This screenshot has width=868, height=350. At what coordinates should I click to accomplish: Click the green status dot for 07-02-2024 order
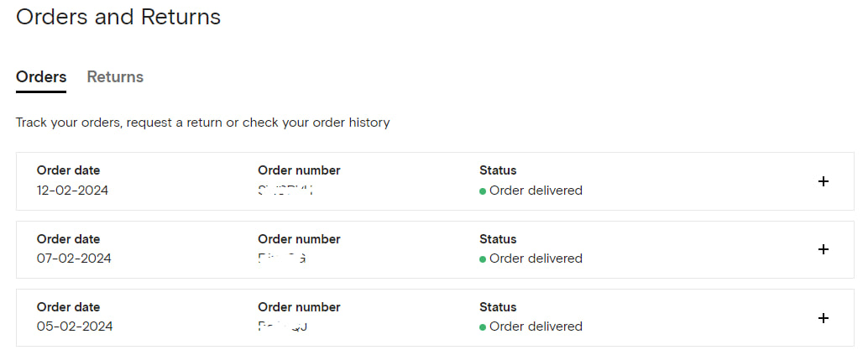pyautogui.click(x=483, y=259)
